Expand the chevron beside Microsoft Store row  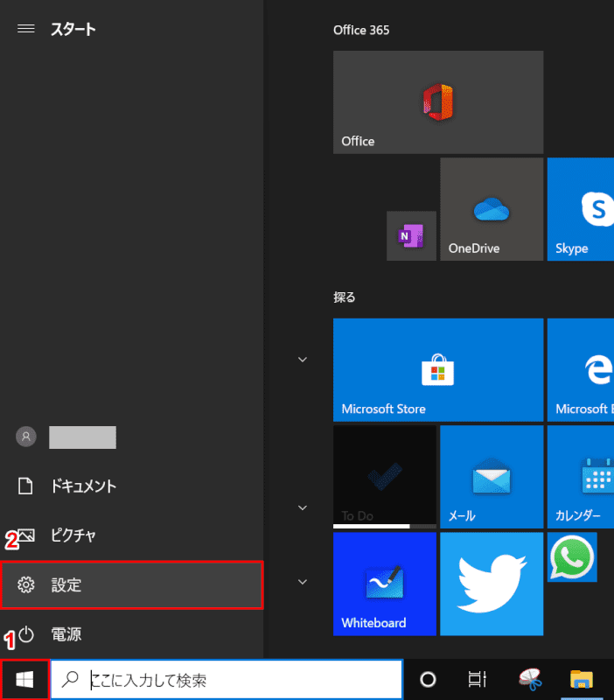point(303,360)
